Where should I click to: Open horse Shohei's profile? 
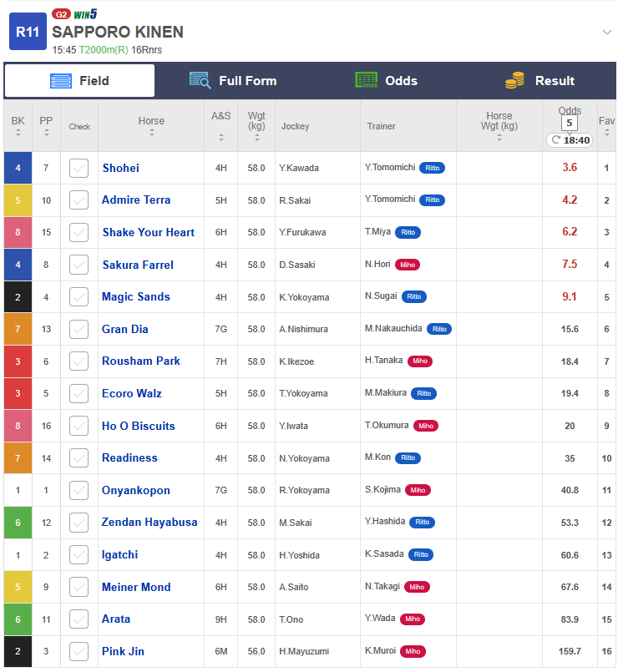121,168
